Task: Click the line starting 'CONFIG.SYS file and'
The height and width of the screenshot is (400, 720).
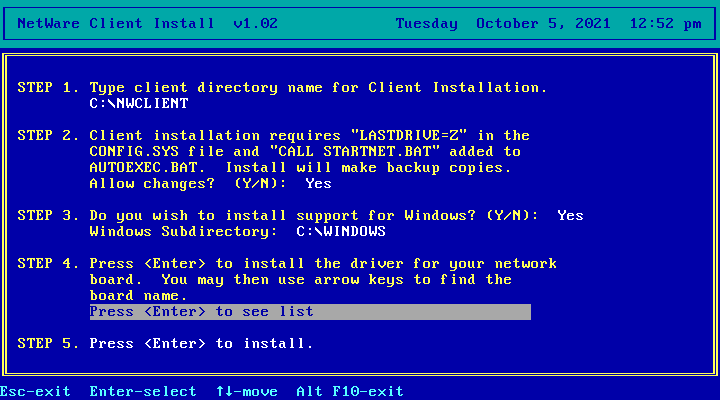Action: coord(305,152)
